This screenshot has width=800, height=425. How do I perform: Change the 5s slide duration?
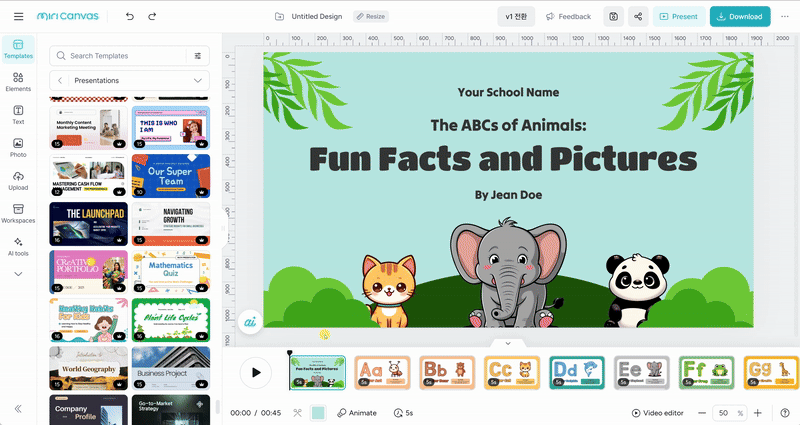(x=404, y=413)
